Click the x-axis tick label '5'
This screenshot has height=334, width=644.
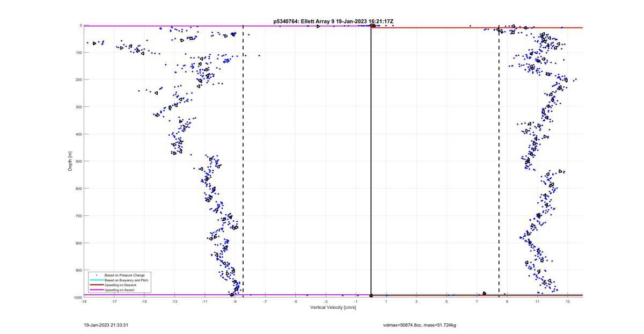click(447, 301)
